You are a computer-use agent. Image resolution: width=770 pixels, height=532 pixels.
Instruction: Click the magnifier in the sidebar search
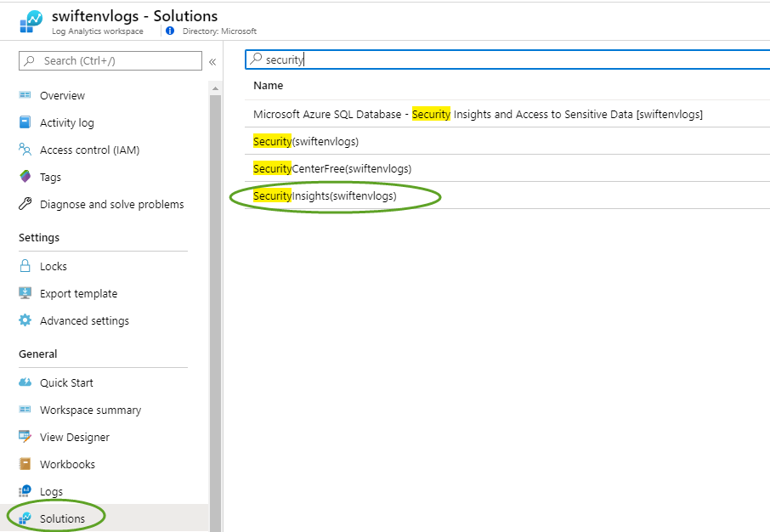click(x=30, y=61)
